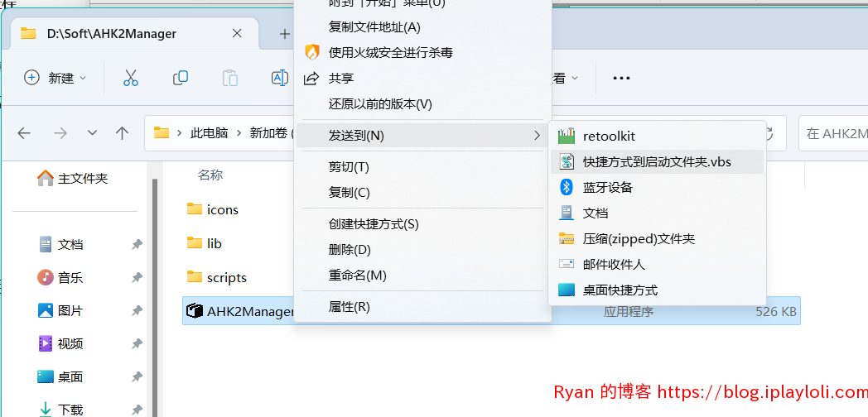Viewport: 868px width, 417px height.
Task: Unpin 图片 using its pin icon
Action: 137,311
